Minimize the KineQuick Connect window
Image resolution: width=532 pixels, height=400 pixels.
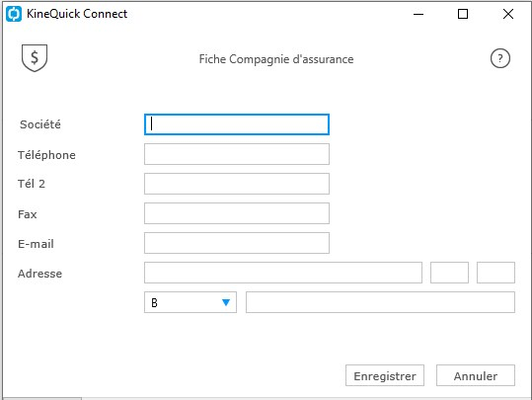pos(418,14)
